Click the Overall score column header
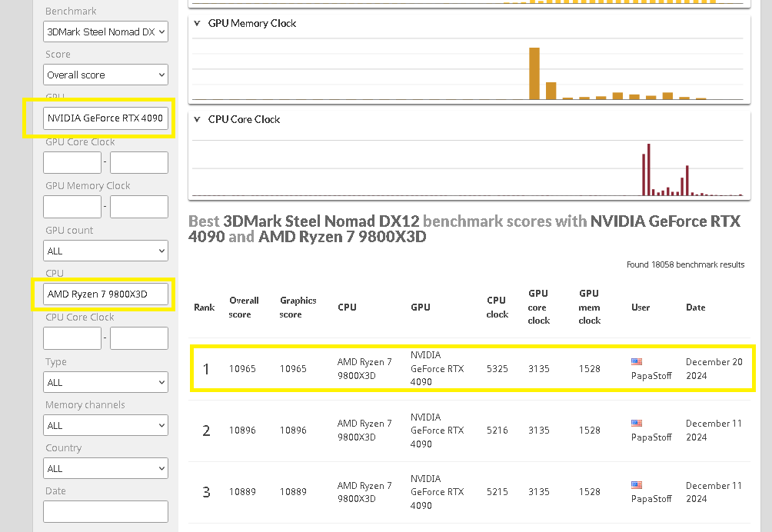 [x=244, y=307]
